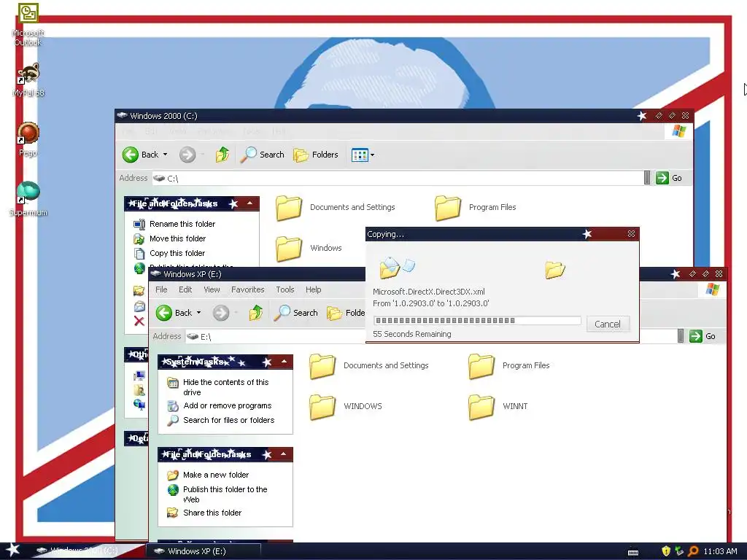Click Microsoft.DirectX.Direct3DX.xml file name
Image resolution: width=747 pixels, height=560 pixels.
(429, 292)
